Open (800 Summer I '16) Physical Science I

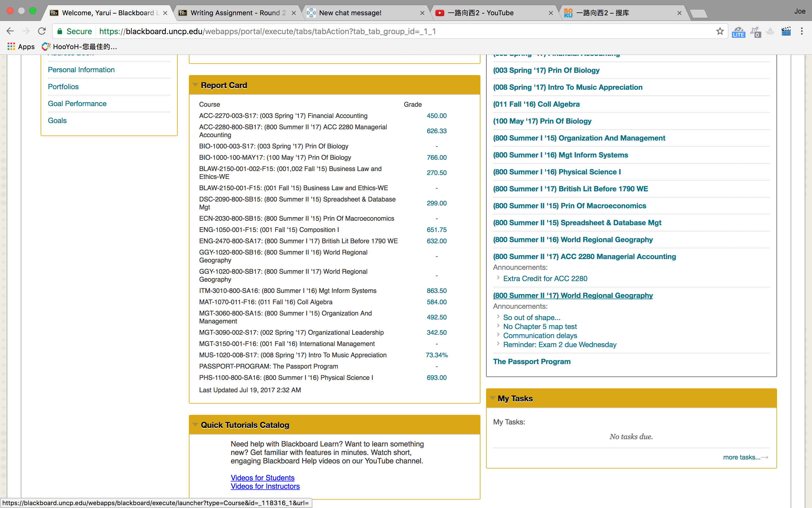(x=557, y=172)
